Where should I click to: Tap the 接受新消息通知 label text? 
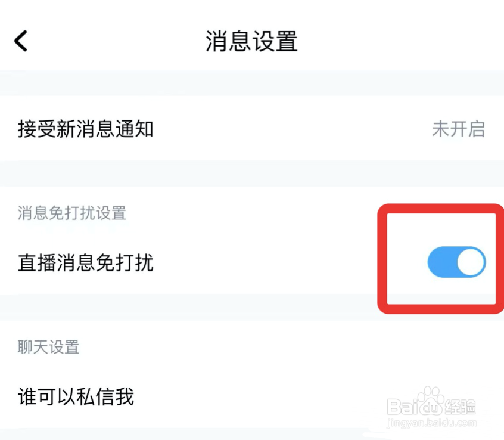86,129
